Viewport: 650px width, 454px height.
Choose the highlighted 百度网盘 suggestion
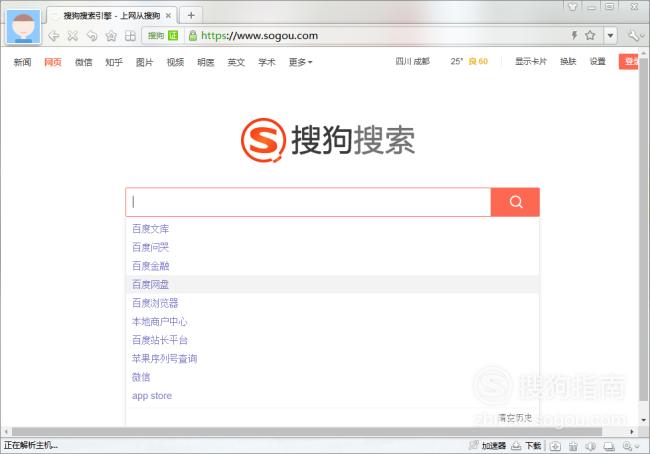(332, 284)
